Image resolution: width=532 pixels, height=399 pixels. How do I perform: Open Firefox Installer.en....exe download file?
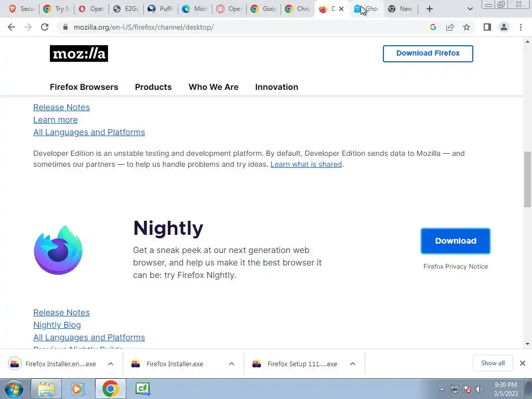pyautogui.click(x=52, y=364)
